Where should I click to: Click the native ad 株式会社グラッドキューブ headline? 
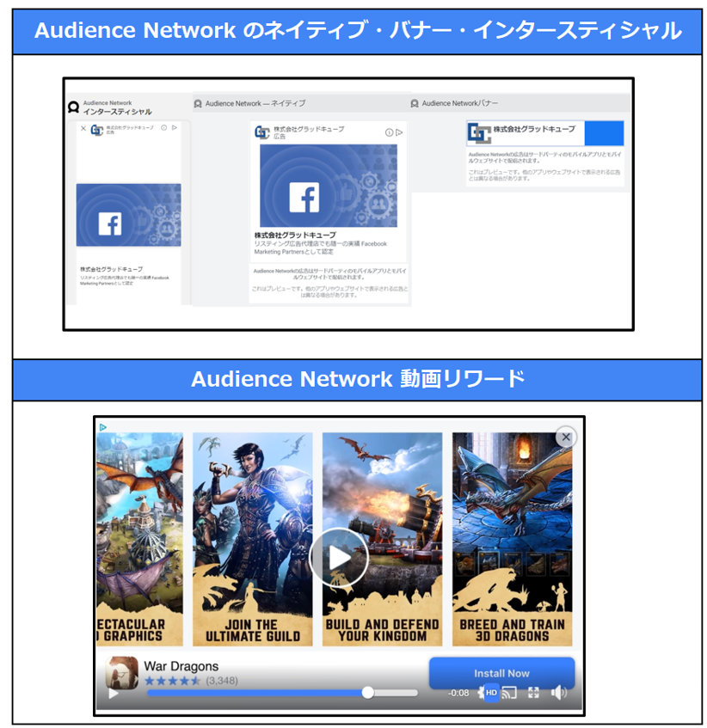tap(295, 236)
